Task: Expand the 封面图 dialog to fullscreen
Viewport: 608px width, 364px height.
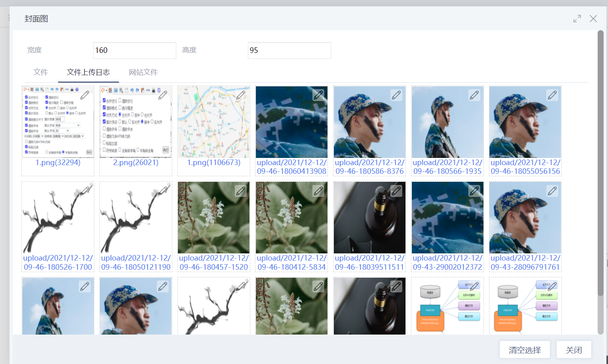Action: [577, 19]
